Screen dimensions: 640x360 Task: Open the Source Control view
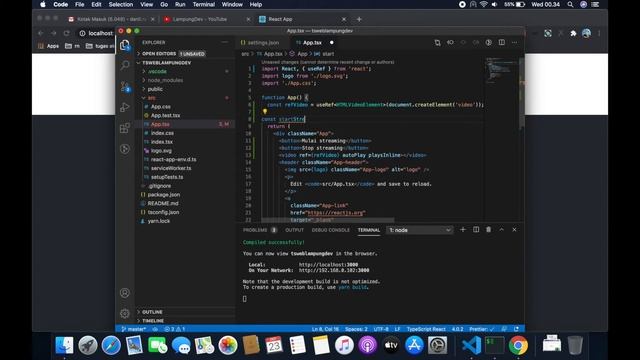tap(125, 86)
